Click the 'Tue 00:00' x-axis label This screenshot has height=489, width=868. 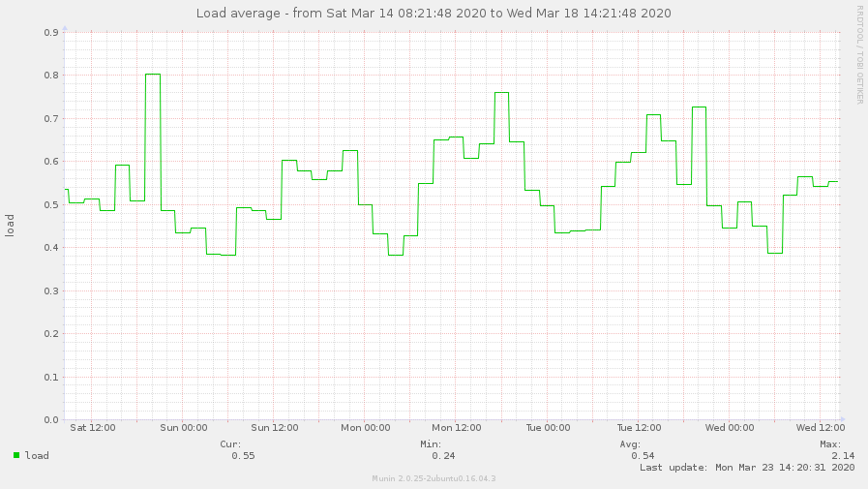[x=548, y=428]
